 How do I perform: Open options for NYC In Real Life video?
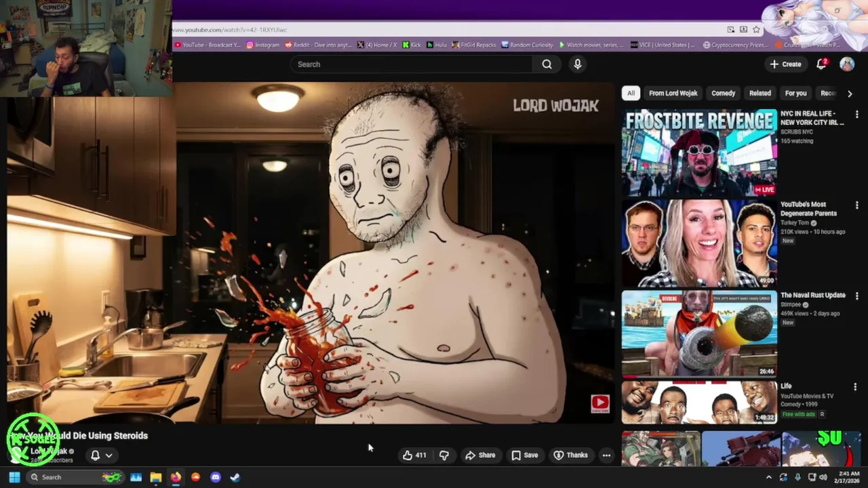click(x=856, y=115)
